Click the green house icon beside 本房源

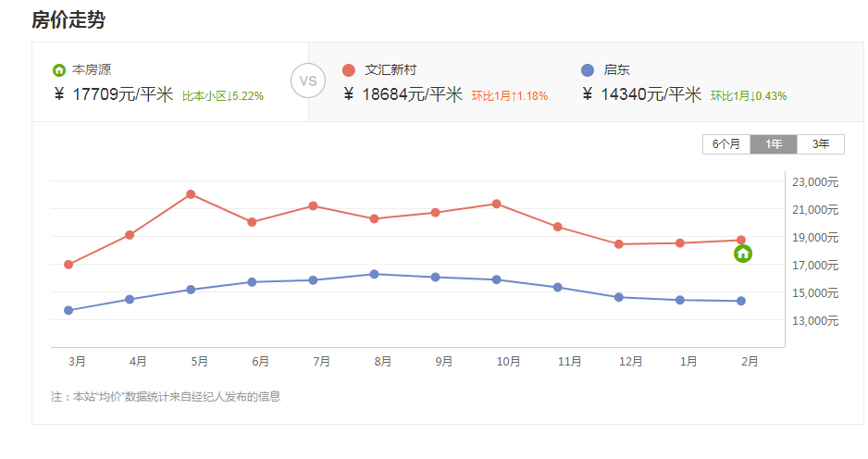[59, 69]
